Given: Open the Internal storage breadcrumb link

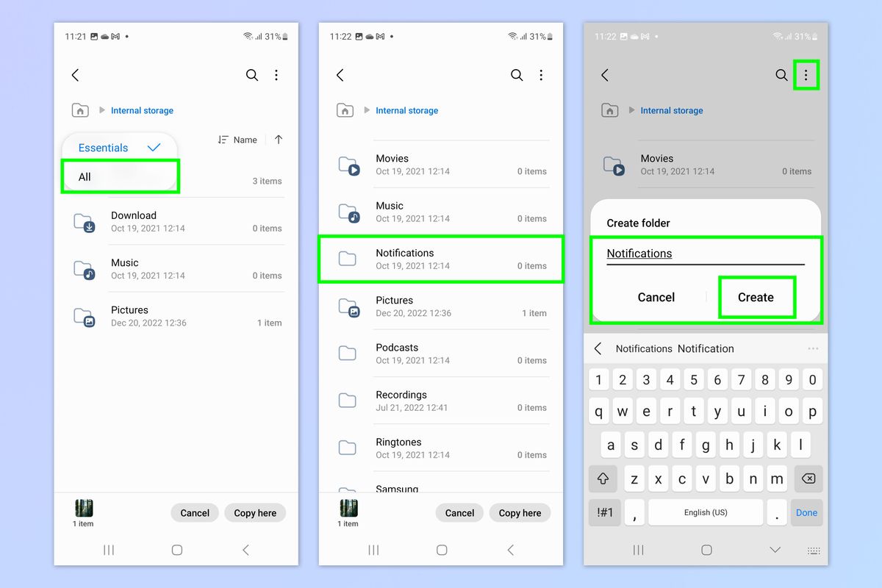Looking at the screenshot, I should point(142,110).
